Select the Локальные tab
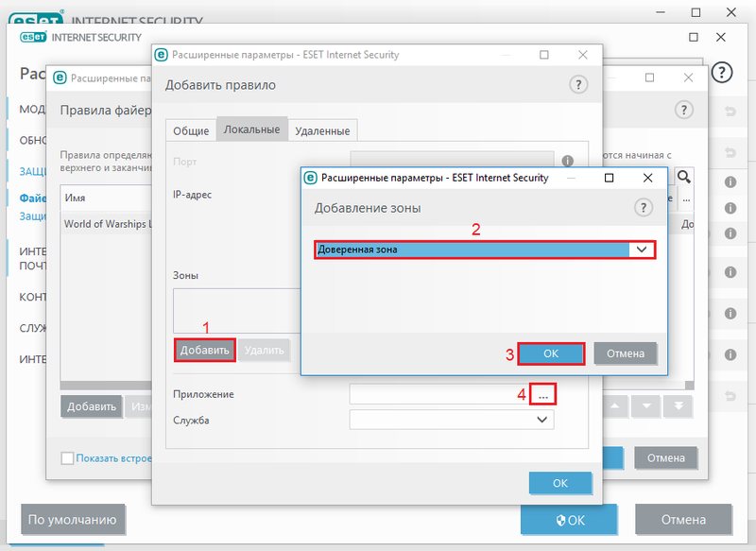 click(x=251, y=129)
